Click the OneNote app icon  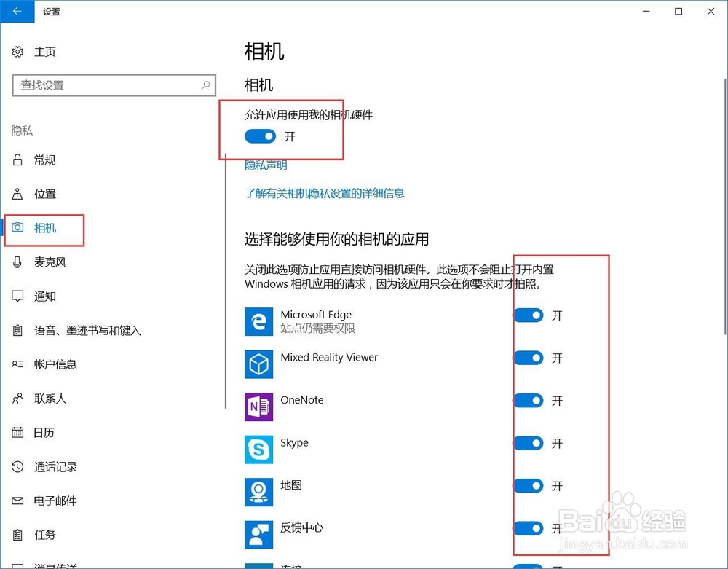258,407
